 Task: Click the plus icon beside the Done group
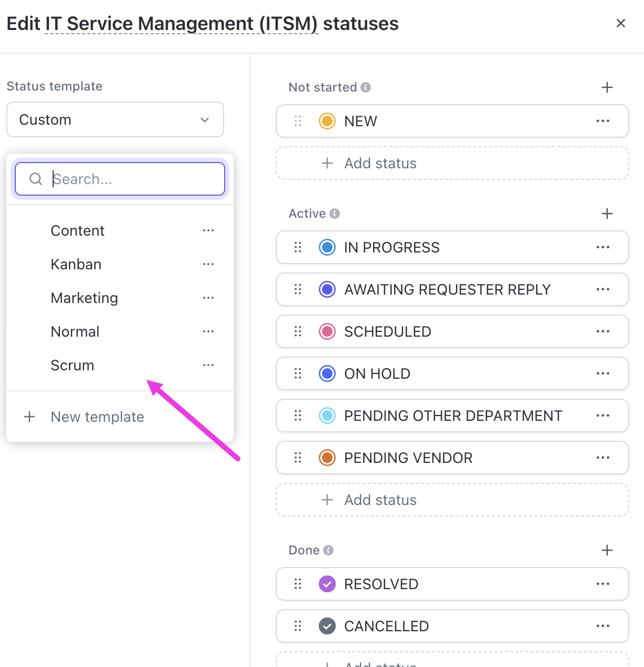tap(607, 550)
